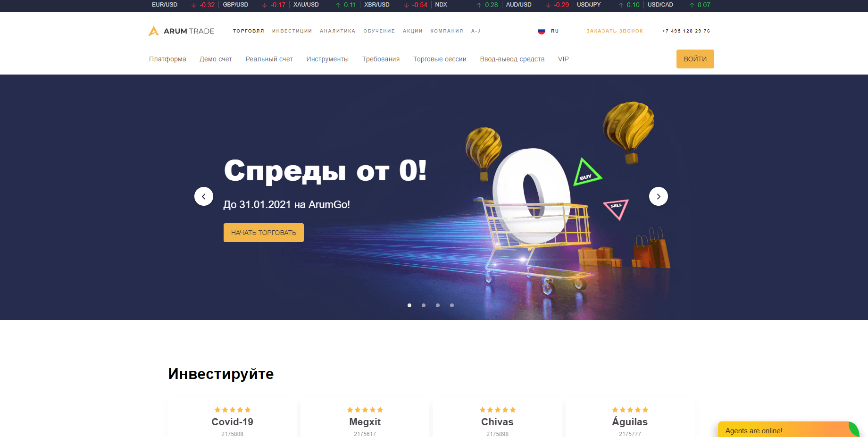Open the Торговые сессии tab
The width and height of the screenshot is (868, 437).
coord(440,59)
